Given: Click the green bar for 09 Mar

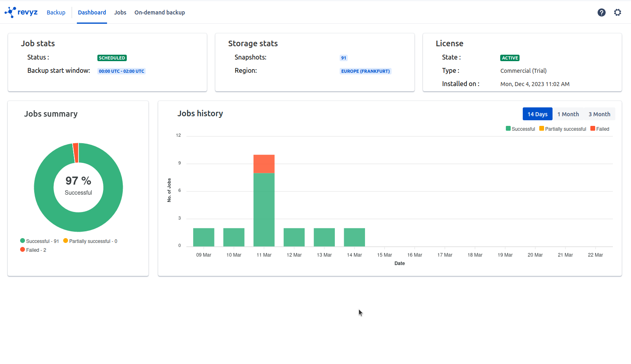Looking at the screenshot, I should [x=204, y=237].
